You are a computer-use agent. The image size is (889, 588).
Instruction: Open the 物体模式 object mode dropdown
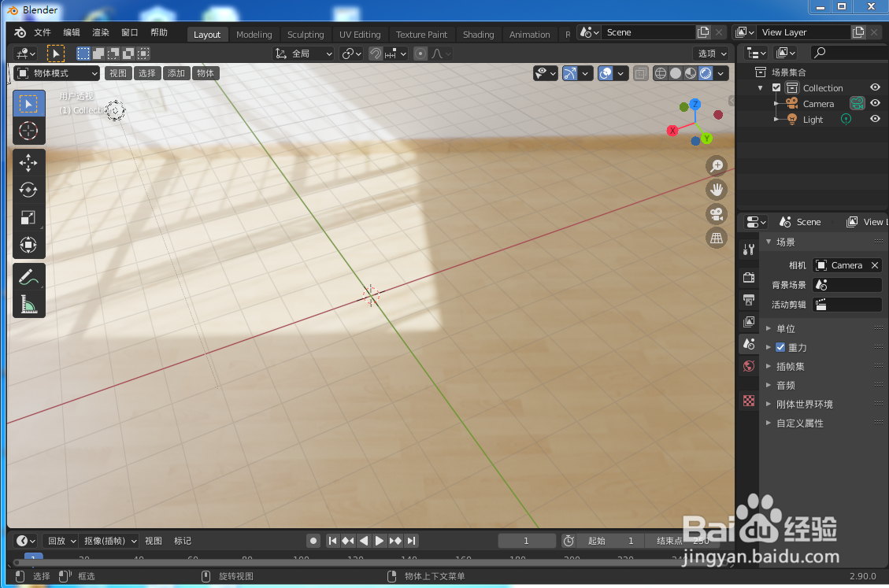[57, 73]
